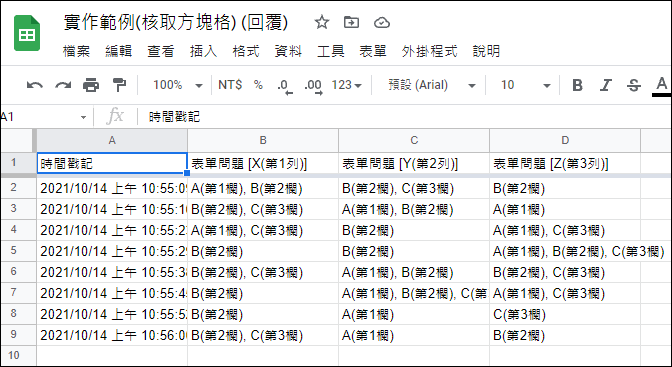The width and height of the screenshot is (672, 367).
Task: Toggle strikethrough formatting
Action: (633, 85)
